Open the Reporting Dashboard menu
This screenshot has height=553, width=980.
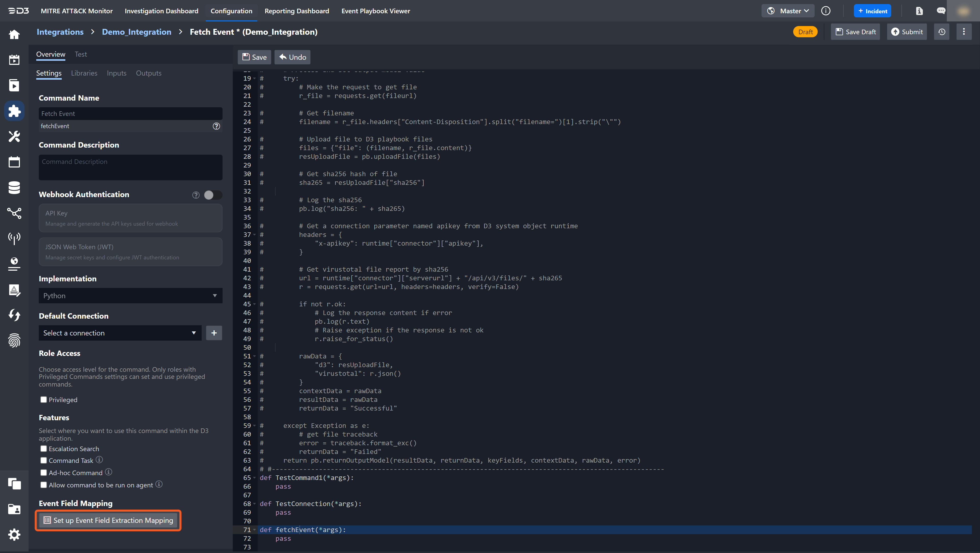click(x=297, y=11)
